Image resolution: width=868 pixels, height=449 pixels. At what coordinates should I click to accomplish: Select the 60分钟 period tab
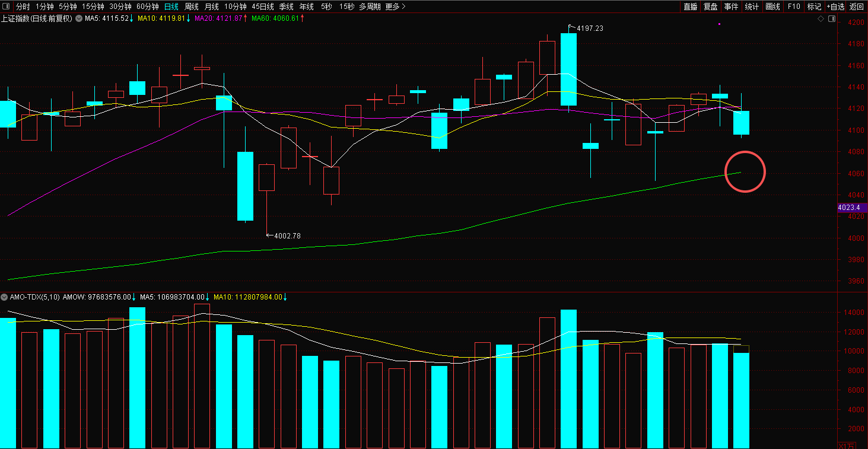click(x=147, y=7)
